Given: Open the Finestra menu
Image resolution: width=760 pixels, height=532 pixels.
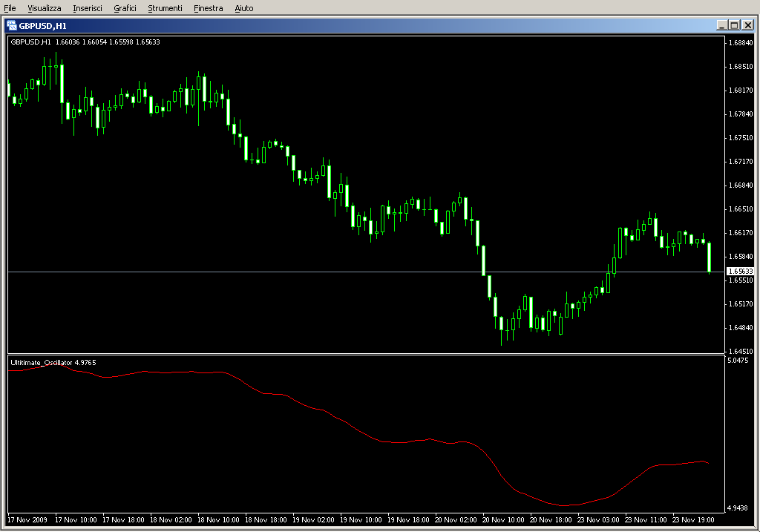Looking at the screenshot, I should 208,8.
